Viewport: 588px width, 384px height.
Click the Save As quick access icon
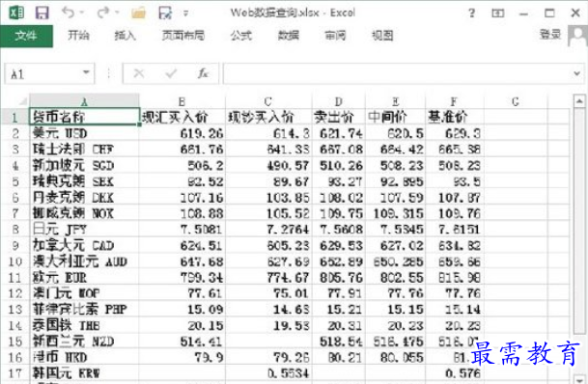pyautogui.click(x=165, y=14)
